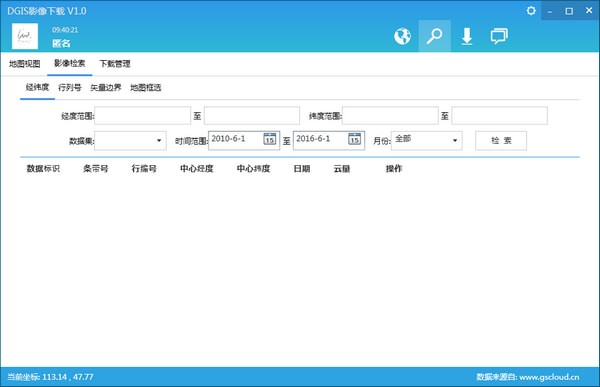Click the user avatar picture
Viewport: 600px width, 387px height.
[25, 36]
